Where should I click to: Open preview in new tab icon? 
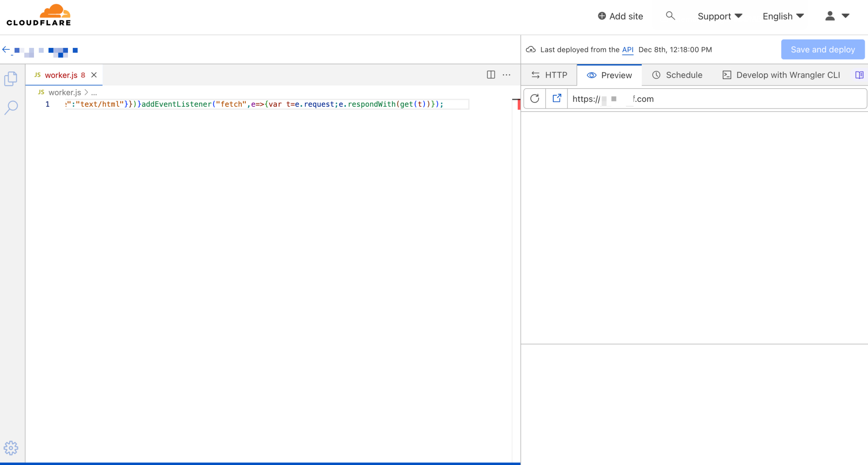click(557, 99)
